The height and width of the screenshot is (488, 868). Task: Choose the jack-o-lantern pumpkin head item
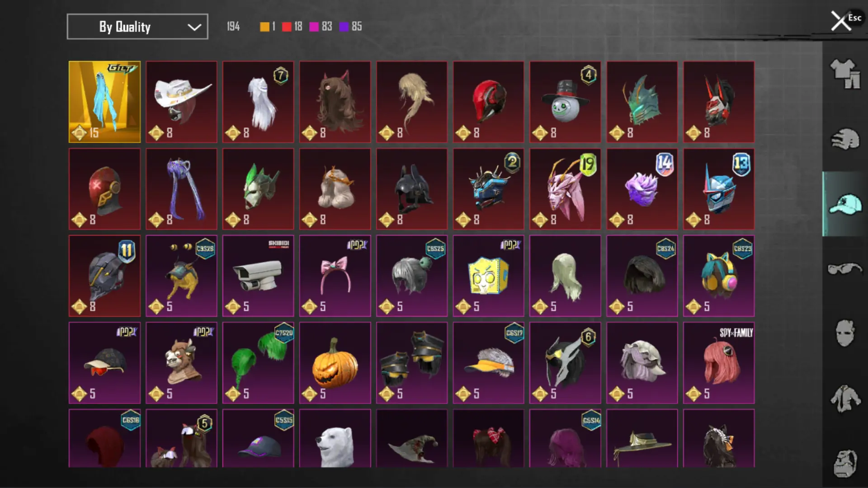[335, 363]
